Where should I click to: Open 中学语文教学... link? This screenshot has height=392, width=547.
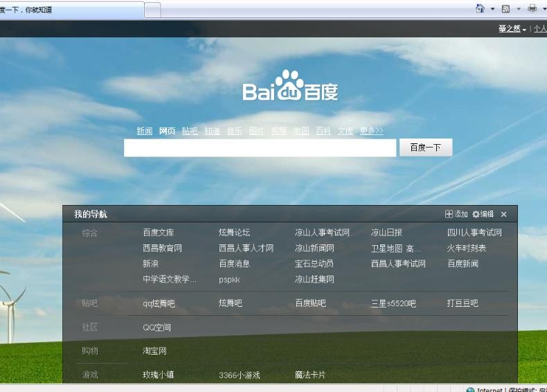[x=170, y=279]
